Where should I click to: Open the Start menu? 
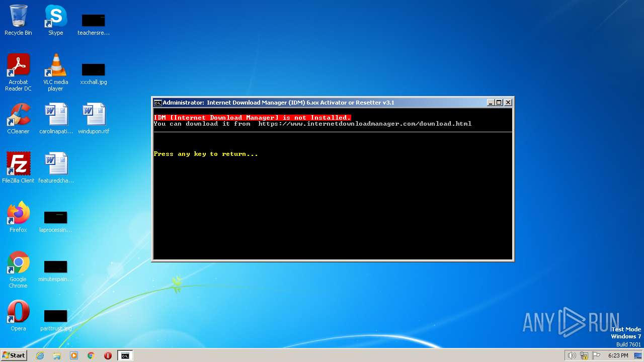14,355
